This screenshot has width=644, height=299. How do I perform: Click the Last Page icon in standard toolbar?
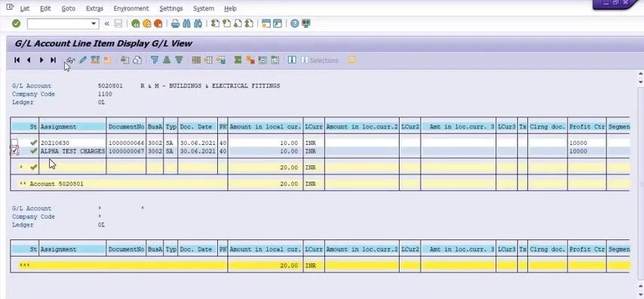coord(249,24)
